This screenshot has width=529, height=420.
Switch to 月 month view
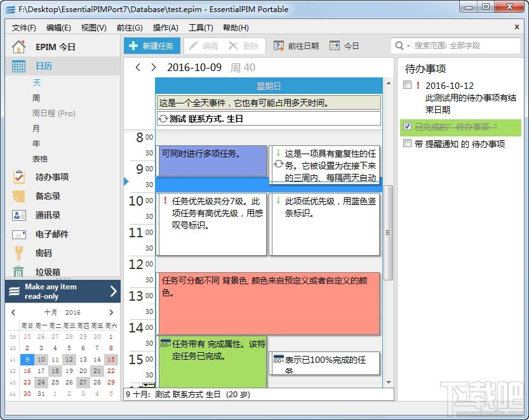point(36,128)
